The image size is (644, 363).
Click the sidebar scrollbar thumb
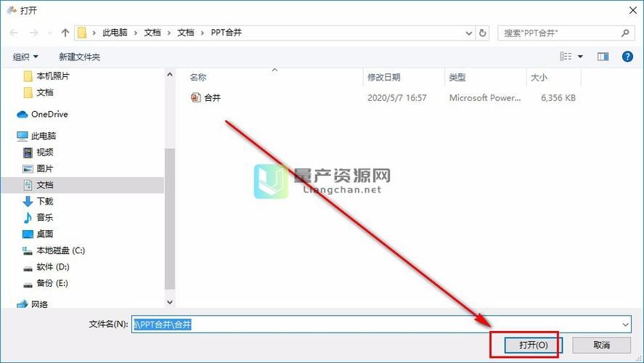170,219
